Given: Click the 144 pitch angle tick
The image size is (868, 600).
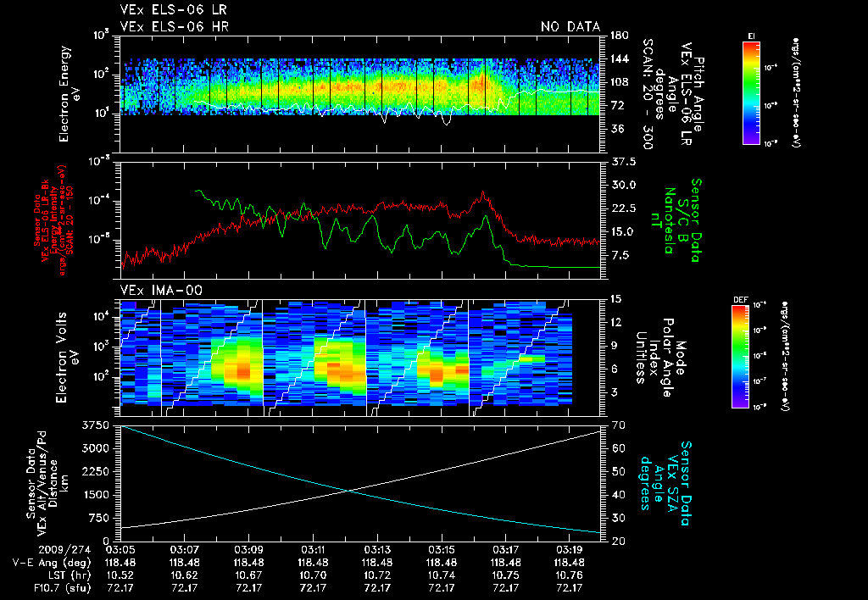Looking at the screenshot, I should coord(620,58).
